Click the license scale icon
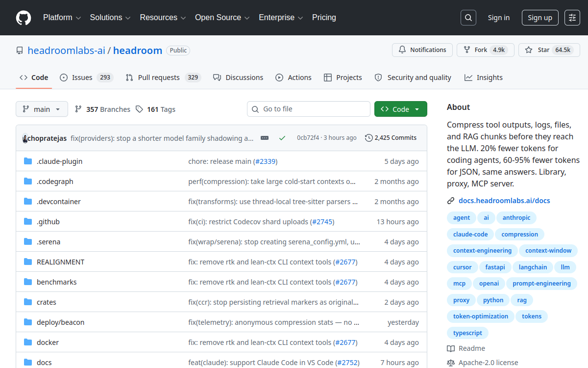Viewport: 588px width, 368px height. point(451,363)
